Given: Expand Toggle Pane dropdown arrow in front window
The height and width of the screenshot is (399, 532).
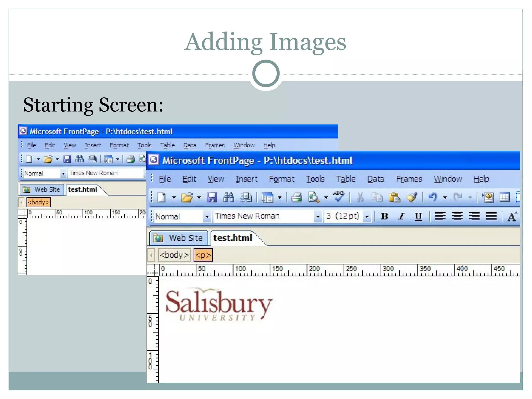Looking at the screenshot, I should pyautogui.click(x=280, y=198).
